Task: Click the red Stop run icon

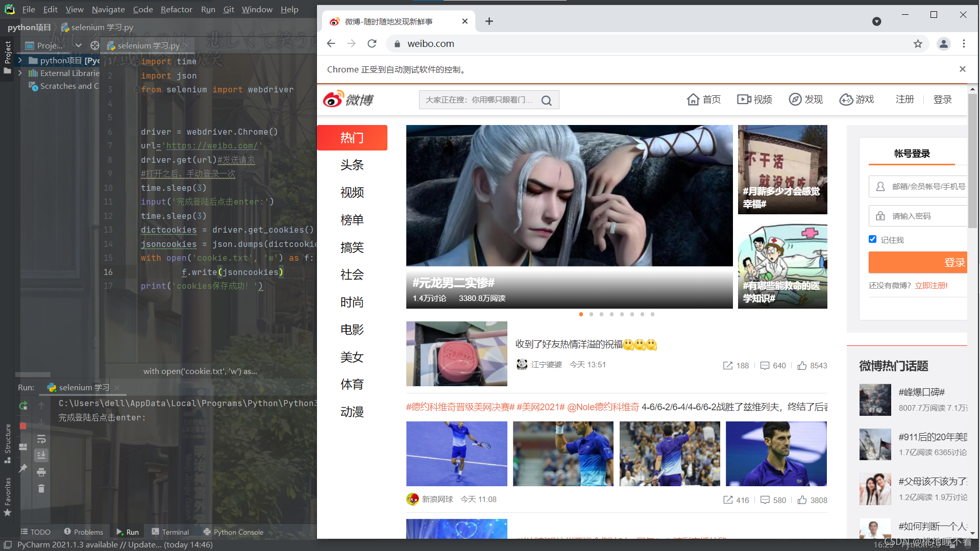Action: [x=23, y=425]
